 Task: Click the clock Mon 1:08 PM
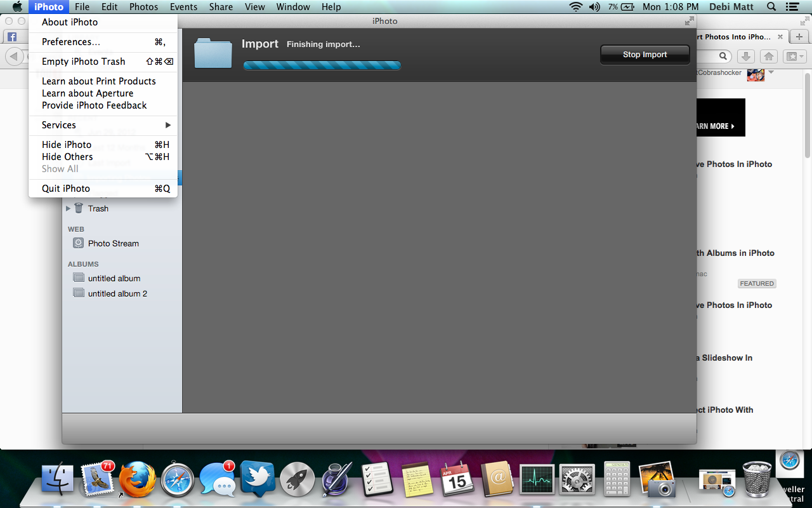click(671, 7)
